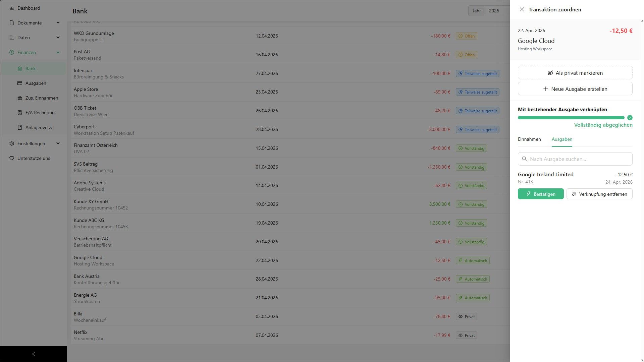Click the Kunde ABC KG transaction
This screenshot has width=644, height=362.
(x=290, y=223)
